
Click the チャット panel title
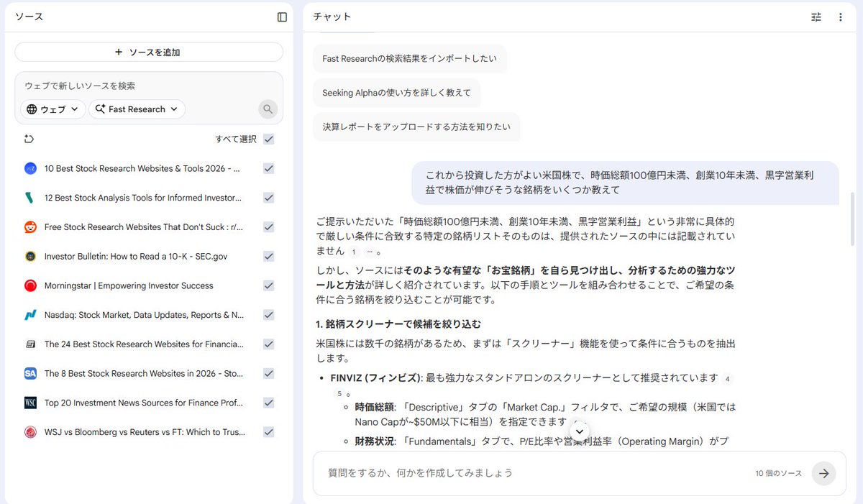coord(332,17)
